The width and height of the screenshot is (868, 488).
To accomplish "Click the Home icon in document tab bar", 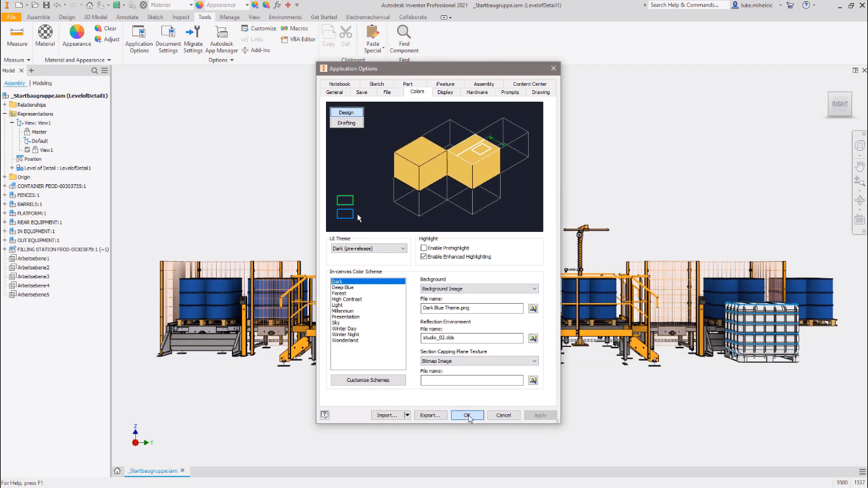I will 117,471.
